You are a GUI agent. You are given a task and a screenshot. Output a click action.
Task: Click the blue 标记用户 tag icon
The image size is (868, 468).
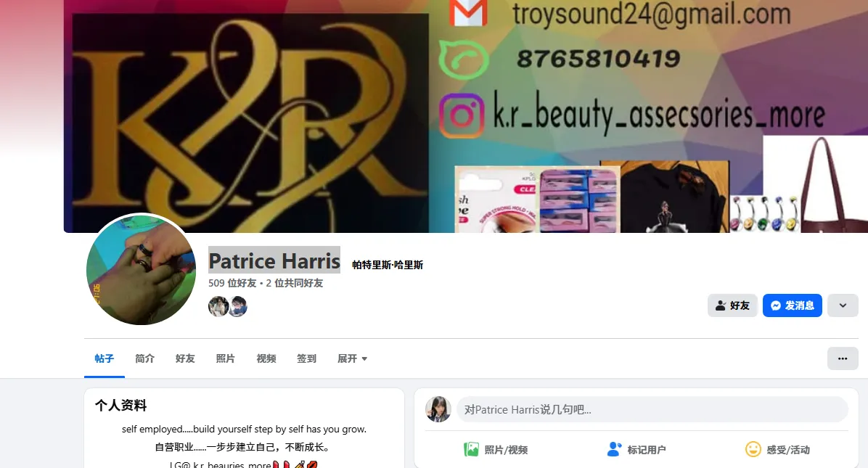click(x=615, y=449)
